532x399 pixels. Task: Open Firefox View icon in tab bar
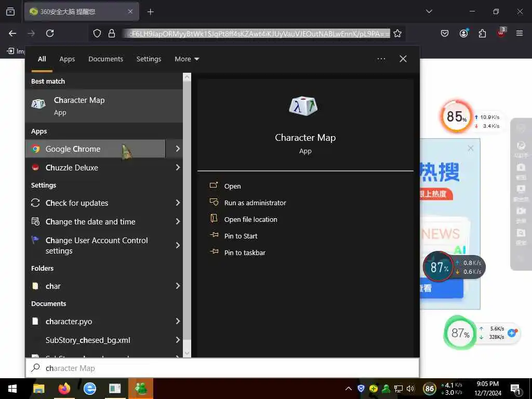(10, 11)
